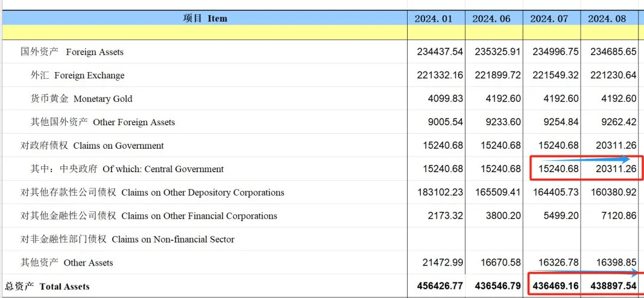644x298 pixels.
Task: Select the Other Assets value 16670.58
Action: tap(497, 263)
